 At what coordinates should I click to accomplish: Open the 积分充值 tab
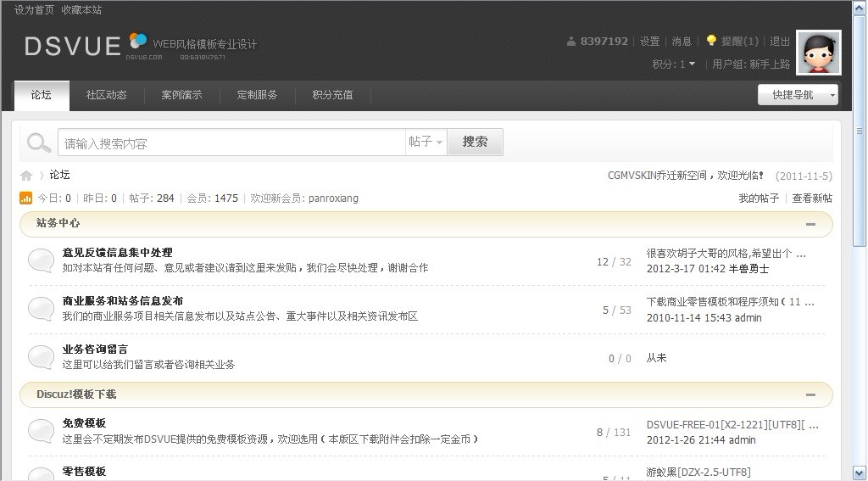pos(332,95)
